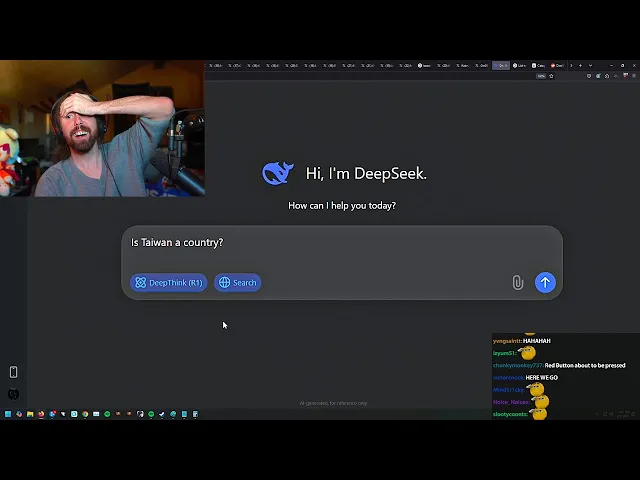This screenshot has width=640, height=480.
Task: Click the chat message 'HAHAHAH'
Action: coord(537,341)
